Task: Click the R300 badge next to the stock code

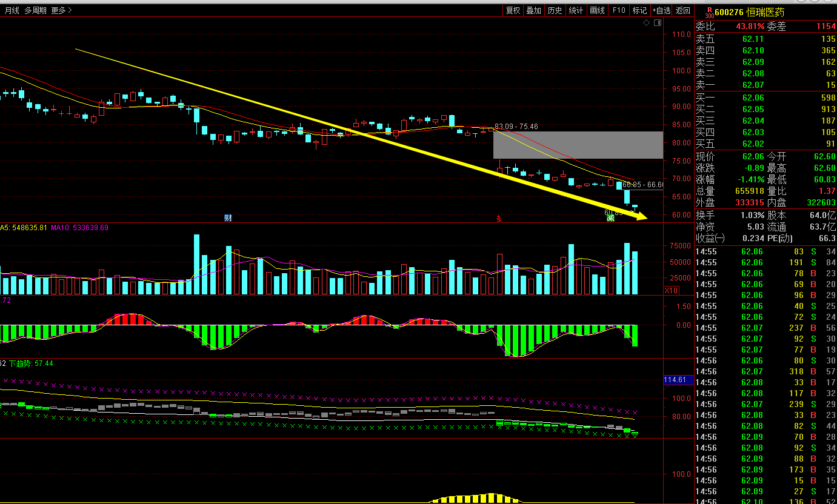Action: pos(708,12)
